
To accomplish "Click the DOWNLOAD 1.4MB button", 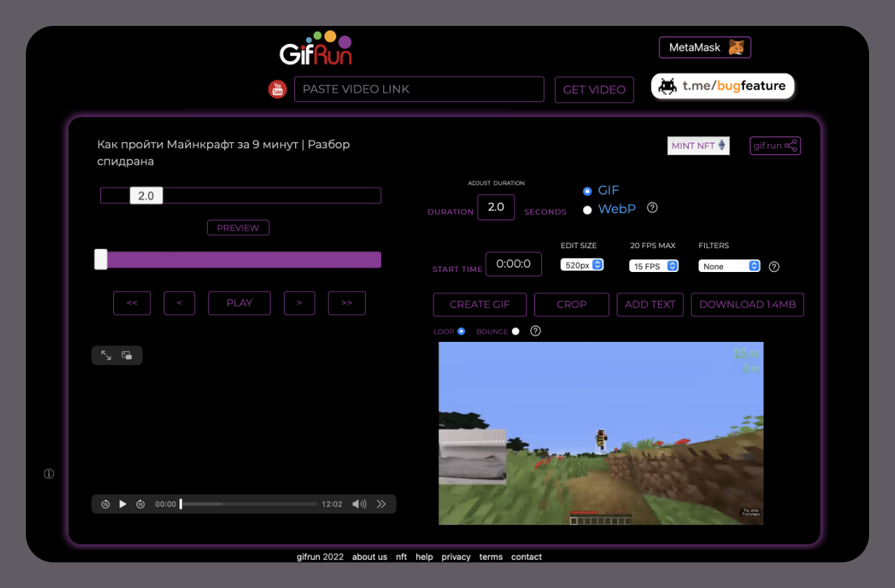I will (x=747, y=304).
